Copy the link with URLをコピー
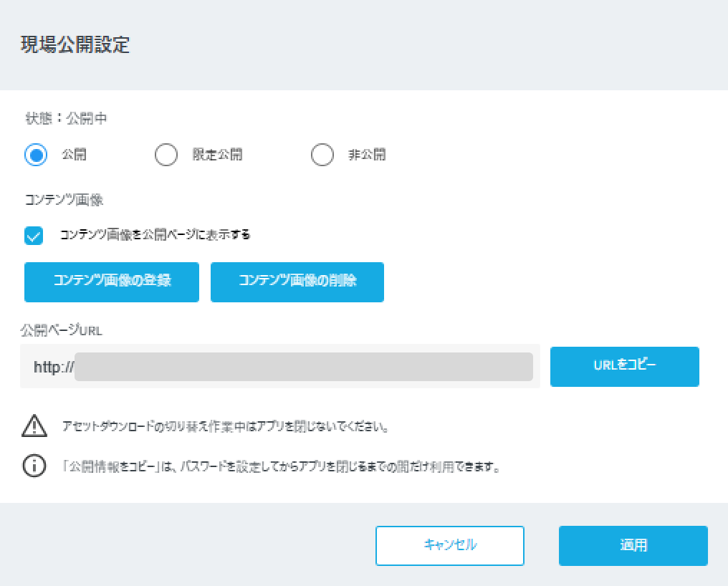This screenshot has width=728, height=586. (624, 366)
